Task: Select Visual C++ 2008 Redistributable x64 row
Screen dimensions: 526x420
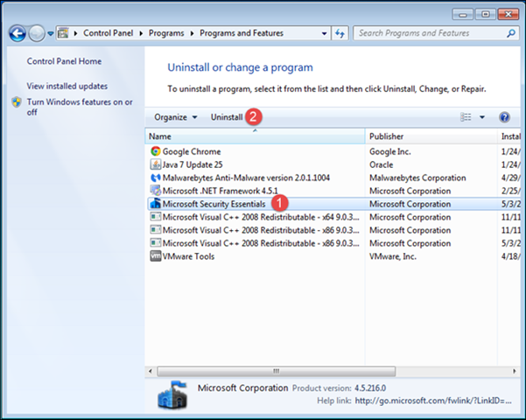Action: pyautogui.click(x=333, y=217)
